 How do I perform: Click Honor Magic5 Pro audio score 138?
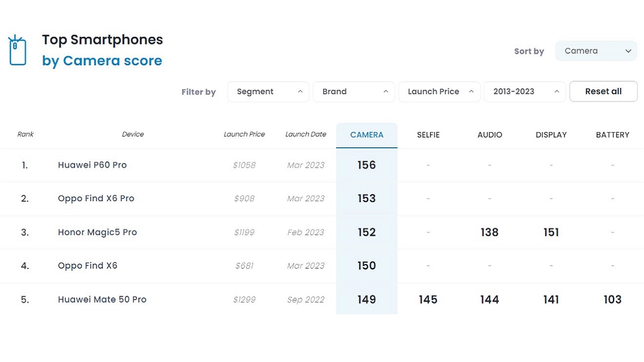coord(490,232)
